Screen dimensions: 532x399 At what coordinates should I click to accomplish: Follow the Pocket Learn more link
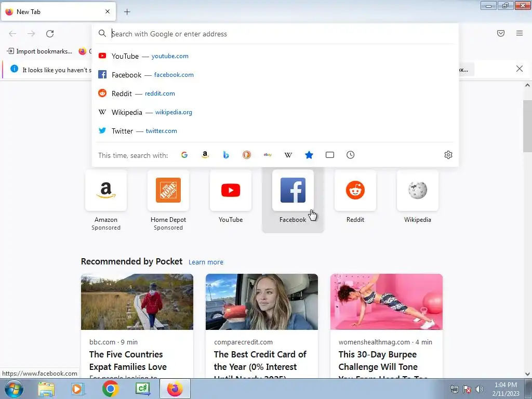[x=206, y=262]
